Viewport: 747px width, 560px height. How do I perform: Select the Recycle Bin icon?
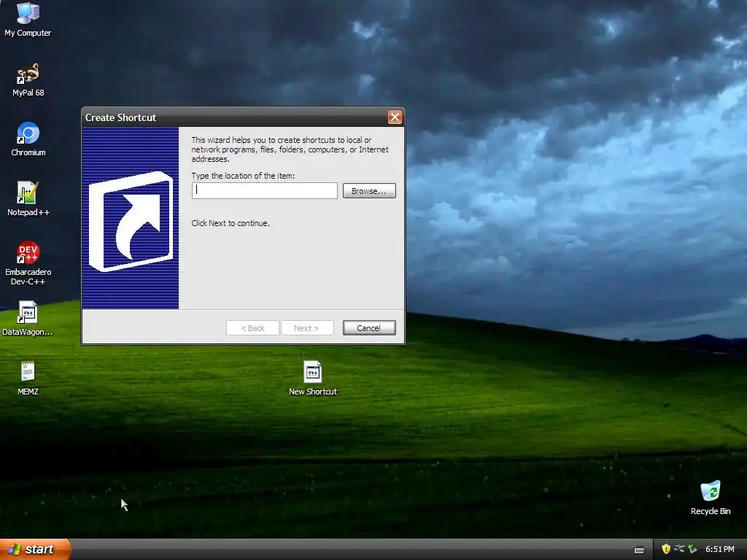pyautogui.click(x=711, y=498)
